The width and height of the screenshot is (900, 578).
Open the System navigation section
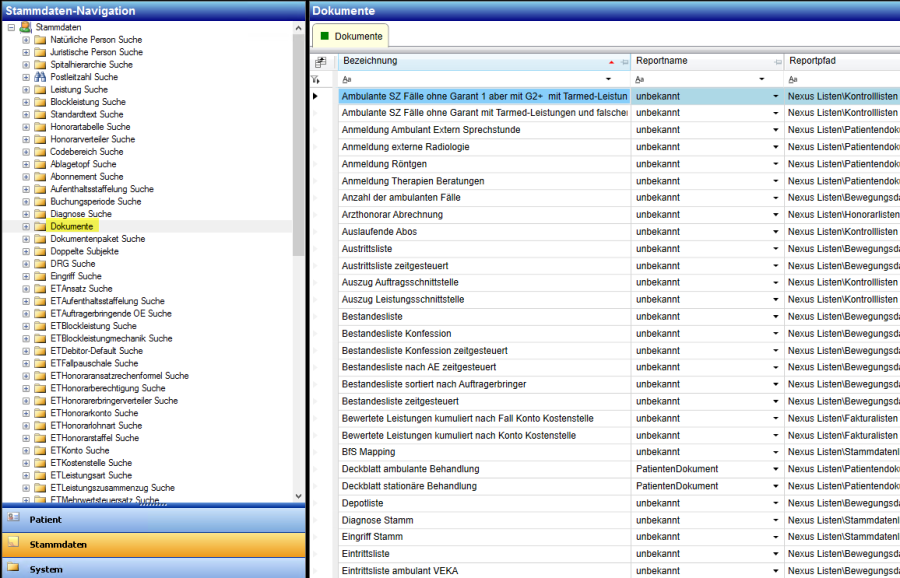point(45,569)
